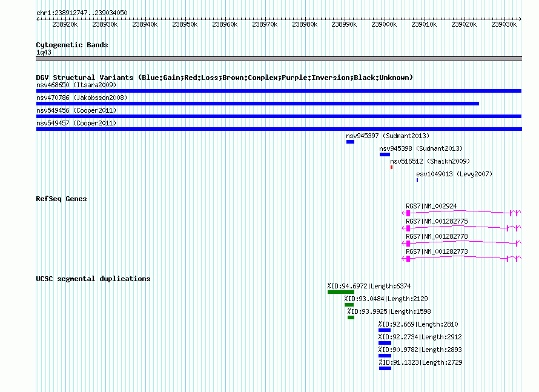Click the RefSeq Genes track title
The image size is (539, 392).
point(61,199)
